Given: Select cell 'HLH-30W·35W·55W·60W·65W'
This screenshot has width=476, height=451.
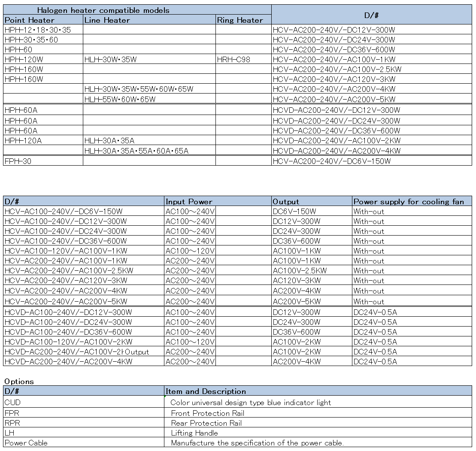Looking at the screenshot, I should coord(149,89).
